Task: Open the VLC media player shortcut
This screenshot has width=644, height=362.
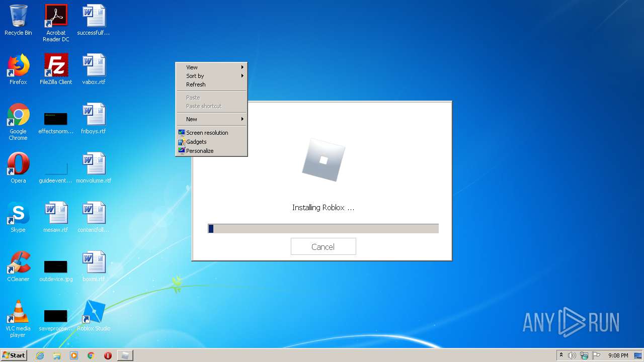Action: click(18, 319)
